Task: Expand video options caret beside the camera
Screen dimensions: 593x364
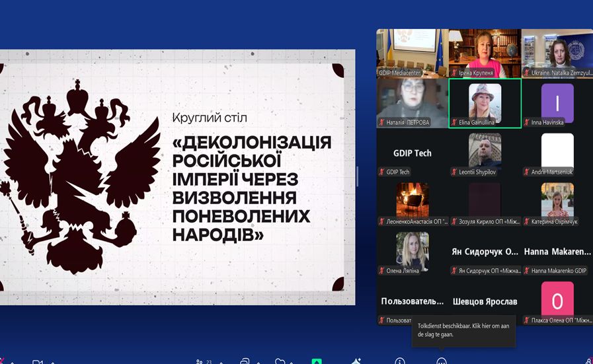Action: coord(53,362)
